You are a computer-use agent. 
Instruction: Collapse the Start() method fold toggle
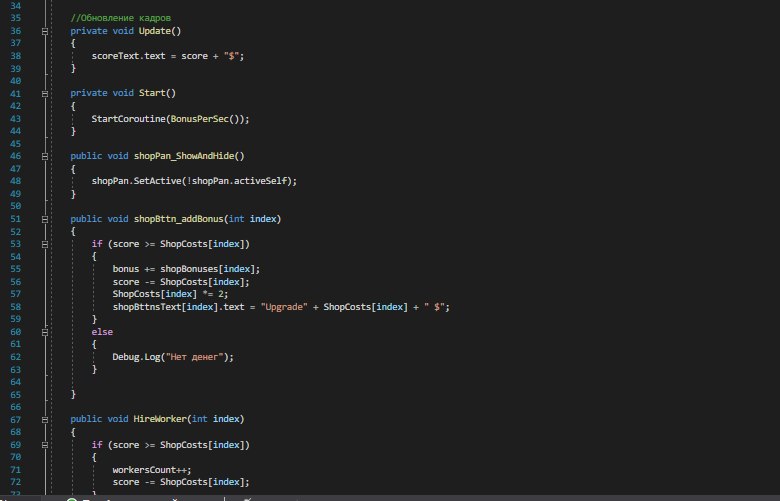pos(45,94)
